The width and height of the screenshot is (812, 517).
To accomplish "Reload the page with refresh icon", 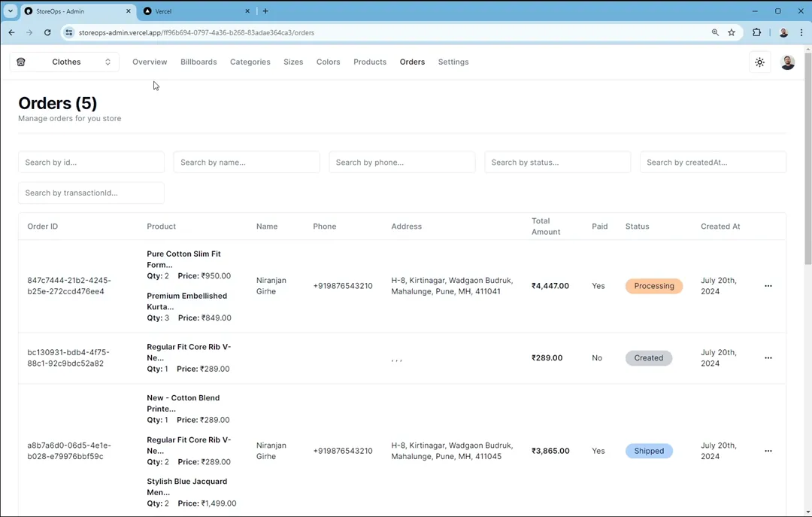I will coord(47,32).
